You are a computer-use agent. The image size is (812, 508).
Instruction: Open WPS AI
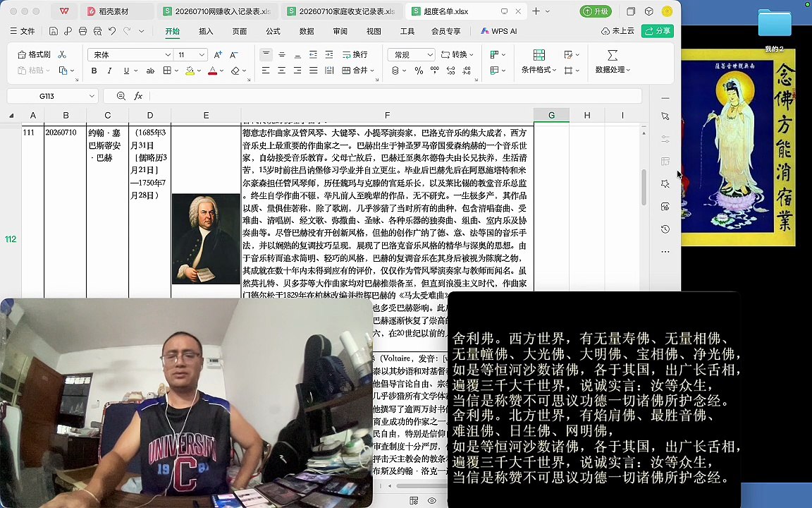click(499, 31)
